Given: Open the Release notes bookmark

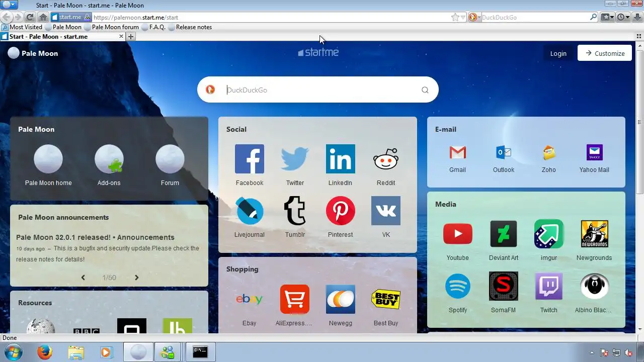Looking at the screenshot, I should (190, 27).
